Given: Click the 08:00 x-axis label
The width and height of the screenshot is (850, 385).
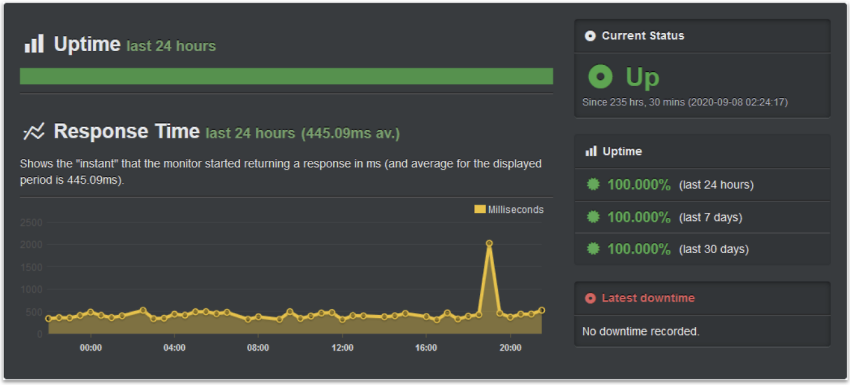Looking at the screenshot, I should pyautogui.click(x=258, y=348).
